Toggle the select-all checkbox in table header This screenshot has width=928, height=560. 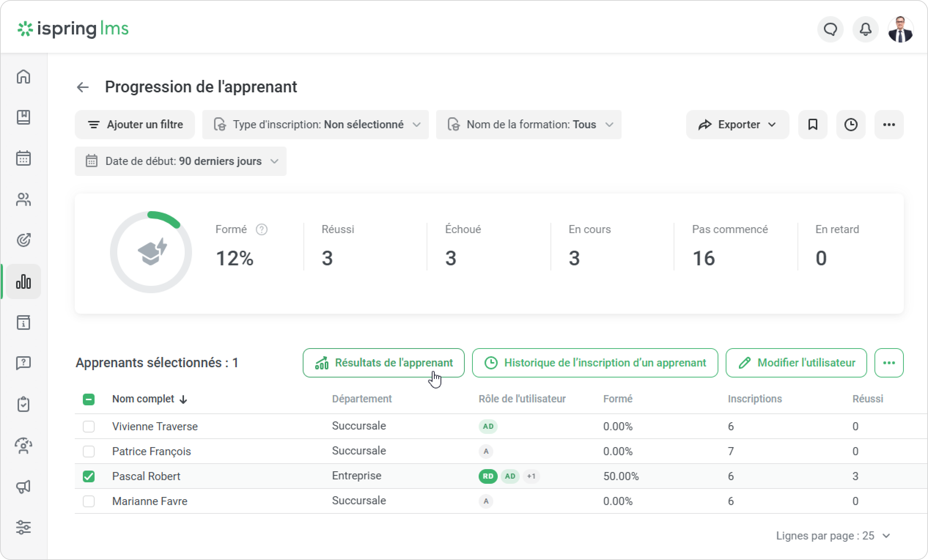tap(88, 399)
